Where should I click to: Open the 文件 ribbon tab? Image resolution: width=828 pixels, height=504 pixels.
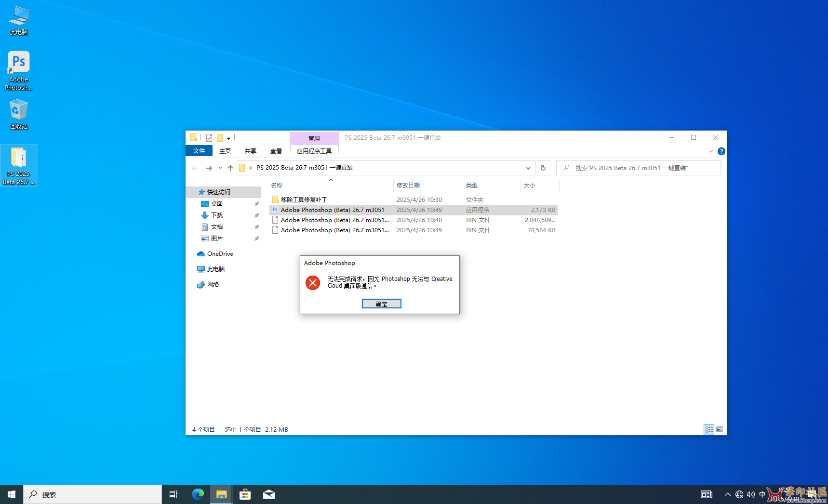click(199, 151)
